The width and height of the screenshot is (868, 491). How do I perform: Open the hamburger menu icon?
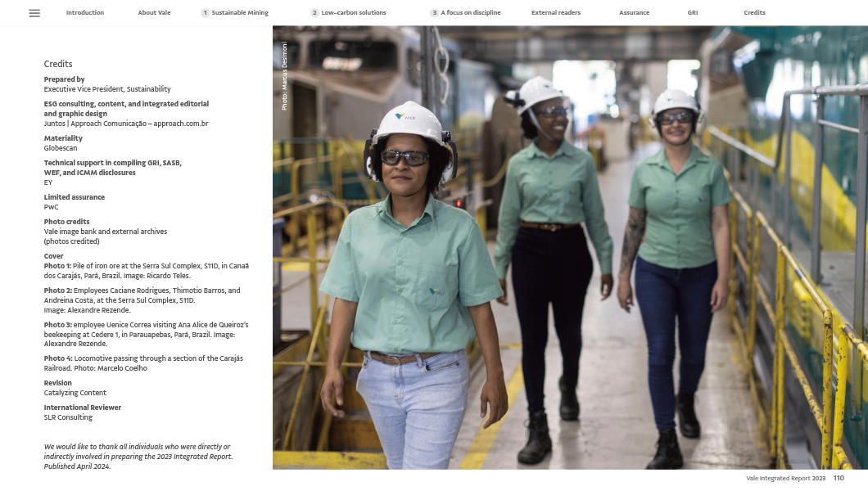(34, 13)
